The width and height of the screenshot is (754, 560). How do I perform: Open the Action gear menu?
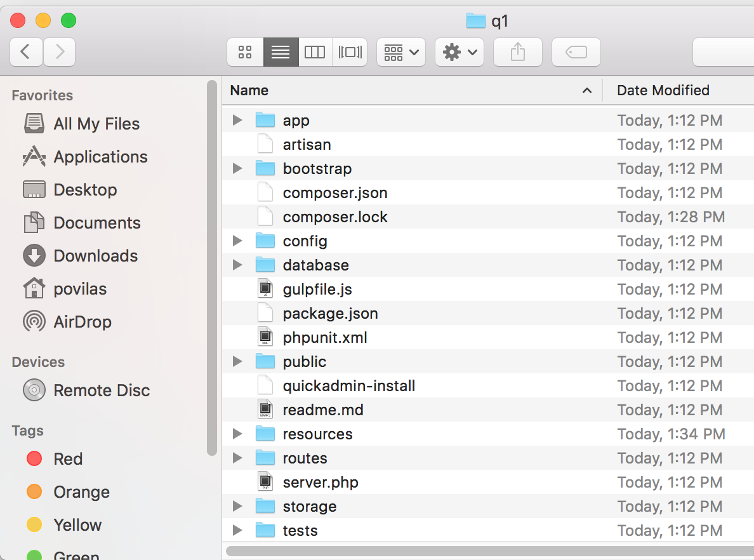(459, 52)
